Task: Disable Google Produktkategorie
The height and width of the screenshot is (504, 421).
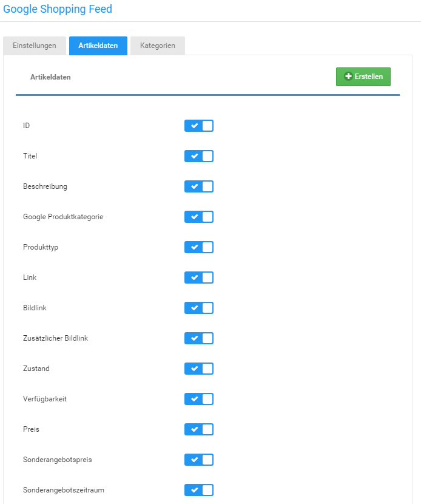Action: coord(199,217)
